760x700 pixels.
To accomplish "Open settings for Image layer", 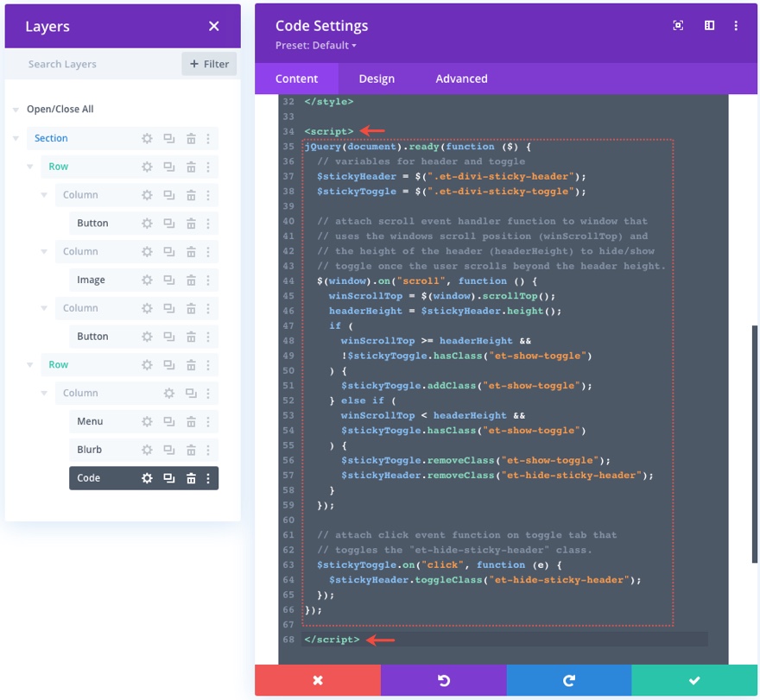I will point(147,280).
